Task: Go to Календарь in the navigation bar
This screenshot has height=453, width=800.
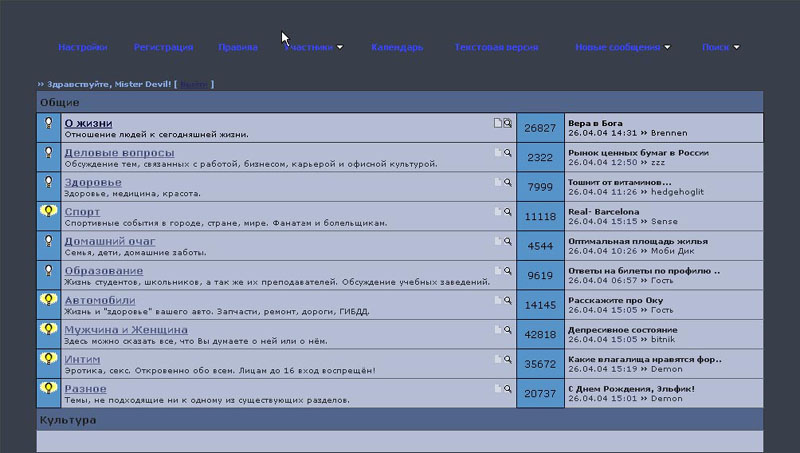Action: pos(397,47)
